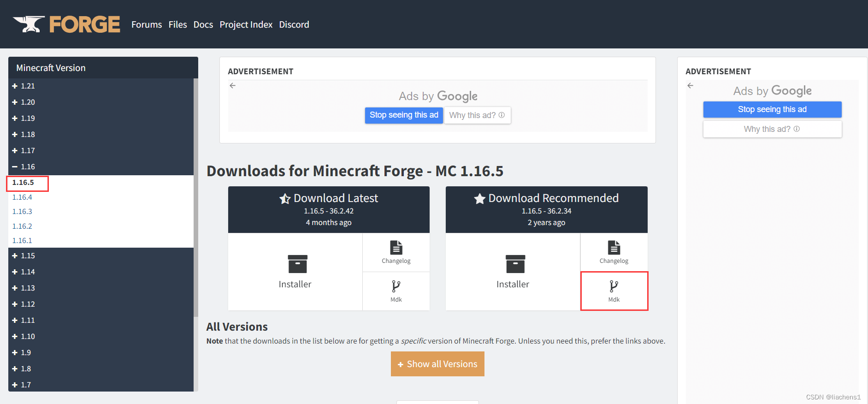Open the Installer under Download Recommended
Image resolution: width=868 pixels, height=404 pixels.
(x=513, y=272)
